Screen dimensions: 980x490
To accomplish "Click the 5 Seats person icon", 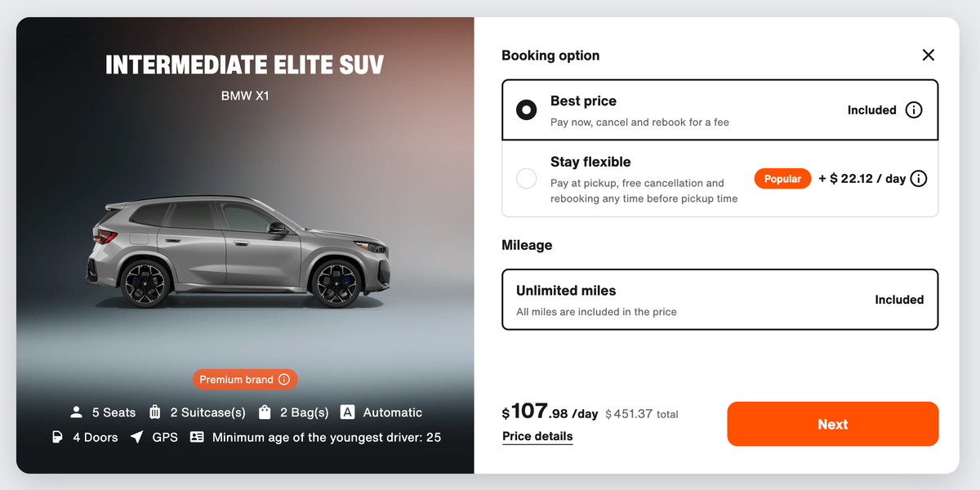I will pos(76,412).
